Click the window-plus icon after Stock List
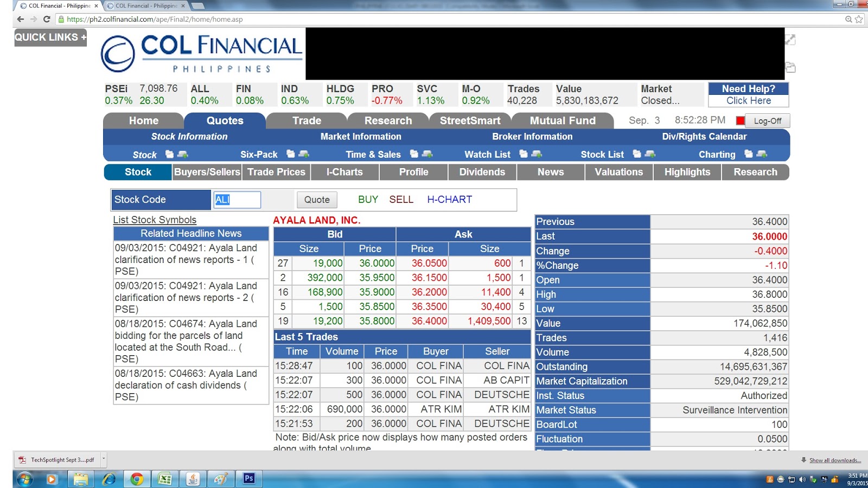This screenshot has height=488, width=868. (650, 155)
